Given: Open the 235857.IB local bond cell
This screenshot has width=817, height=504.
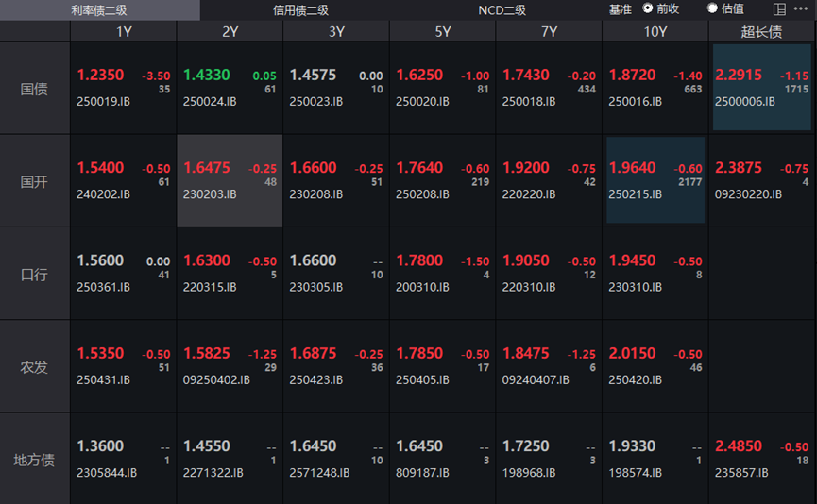Looking at the screenshot, I should pos(761,459).
